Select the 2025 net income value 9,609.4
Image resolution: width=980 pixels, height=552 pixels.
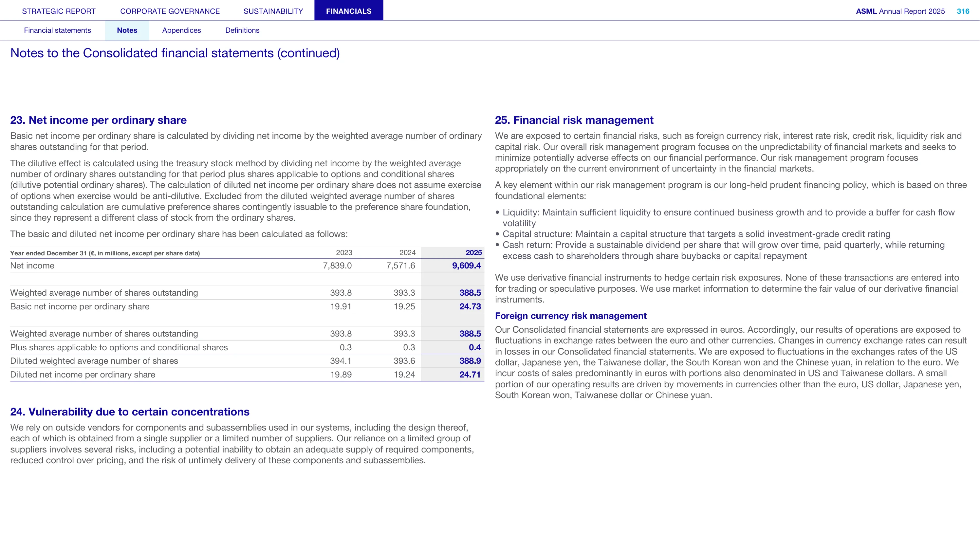pyautogui.click(x=466, y=266)
